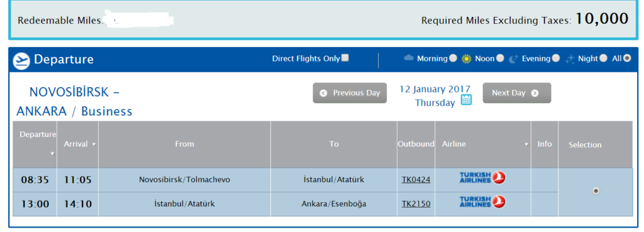The height and width of the screenshot is (232, 644).
Task: Go to Next Day flights
Action: tap(517, 93)
